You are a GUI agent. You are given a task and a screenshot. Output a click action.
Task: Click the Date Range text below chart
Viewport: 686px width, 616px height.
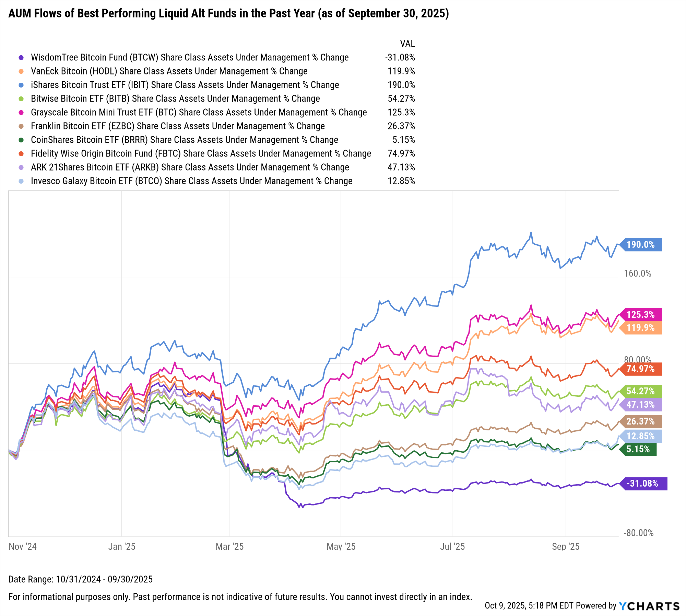81,579
